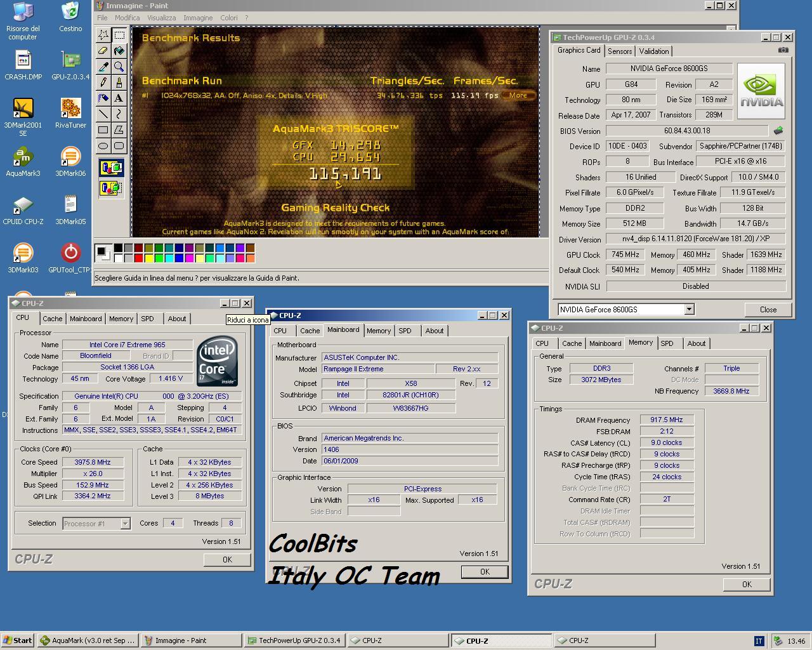Select the Rounded Rectangle tool
The width and height of the screenshot is (812, 650).
pos(119,146)
